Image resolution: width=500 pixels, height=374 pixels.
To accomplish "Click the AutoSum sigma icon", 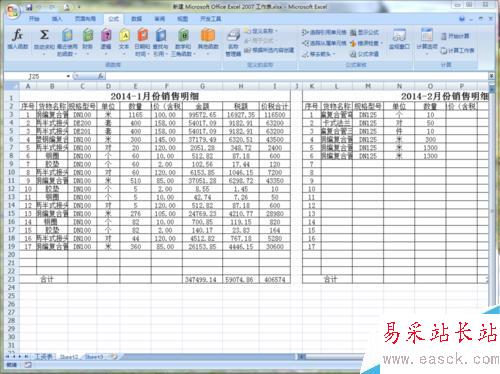I will [x=44, y=35].
